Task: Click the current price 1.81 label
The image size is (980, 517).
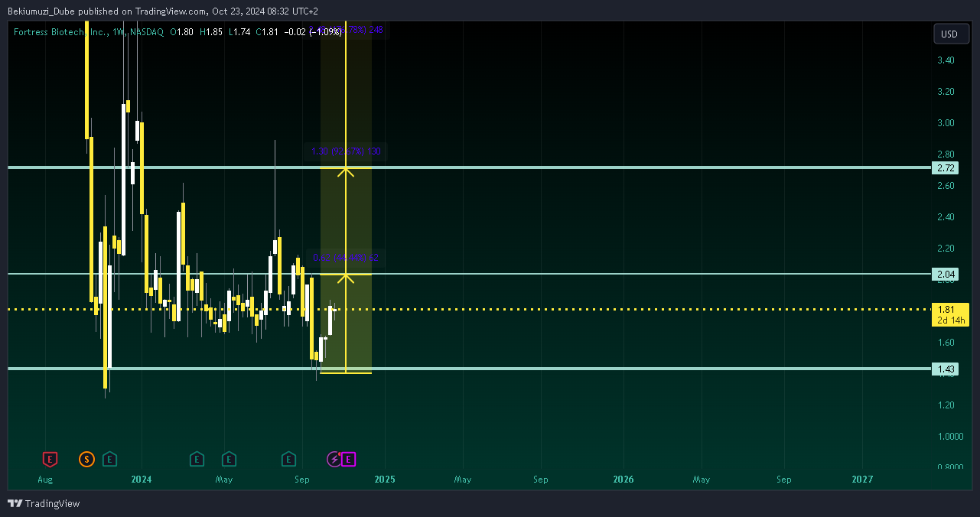Action: [950, 310]
